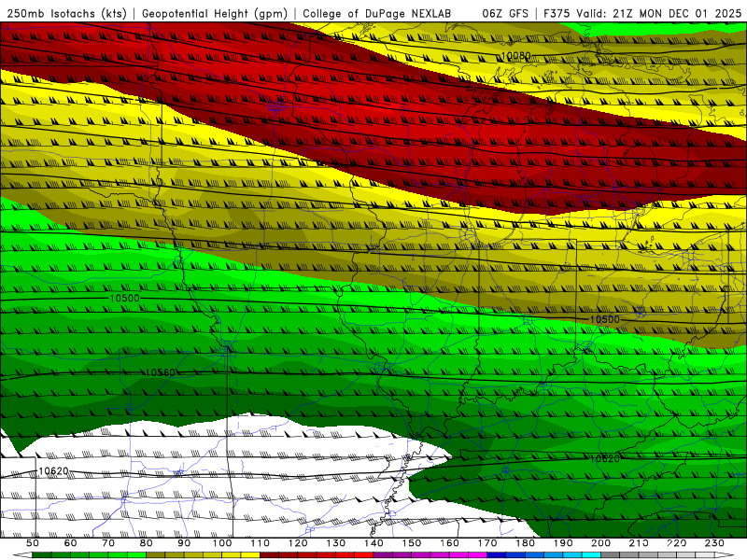Click the color bar label 130
747x560 pixels.
pos(336,543)
